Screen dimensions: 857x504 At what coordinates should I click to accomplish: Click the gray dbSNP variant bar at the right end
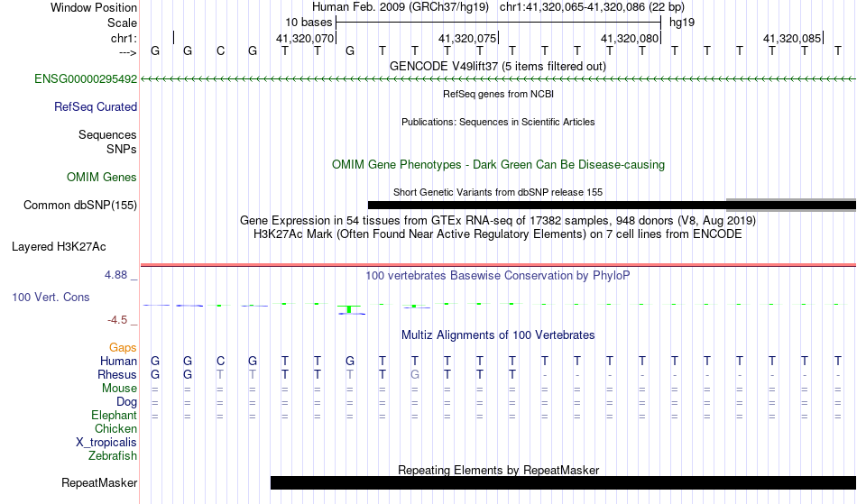(791, 206)
